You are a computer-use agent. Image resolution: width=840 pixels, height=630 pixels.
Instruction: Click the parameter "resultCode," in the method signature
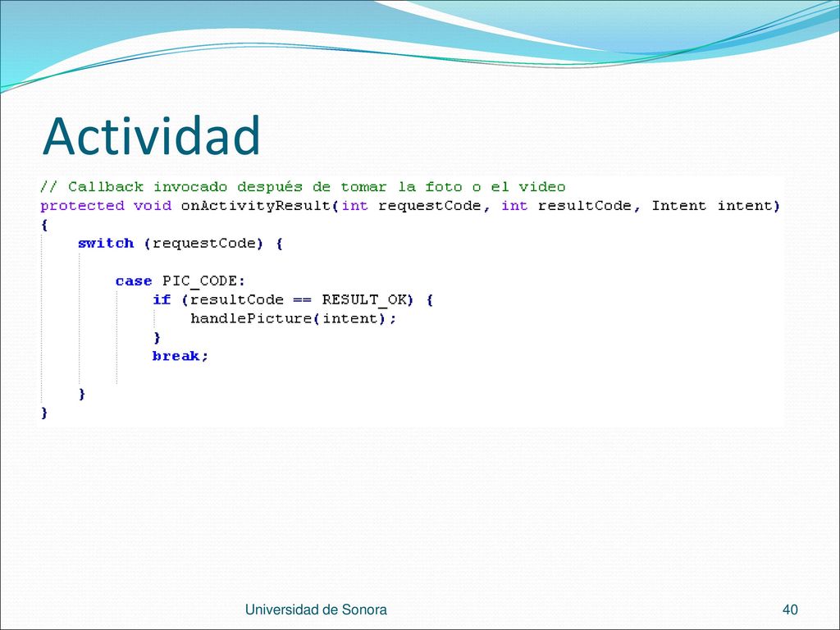click(589, 206)
